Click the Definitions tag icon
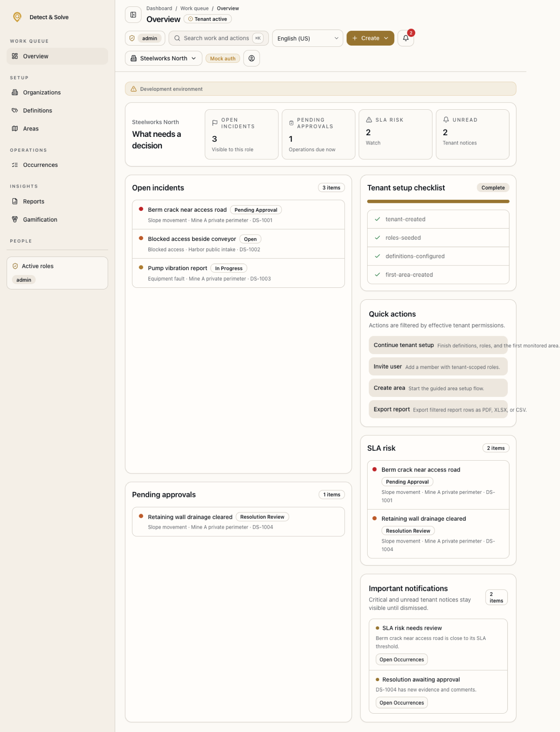The image size is (560, 732). (15, 110)
